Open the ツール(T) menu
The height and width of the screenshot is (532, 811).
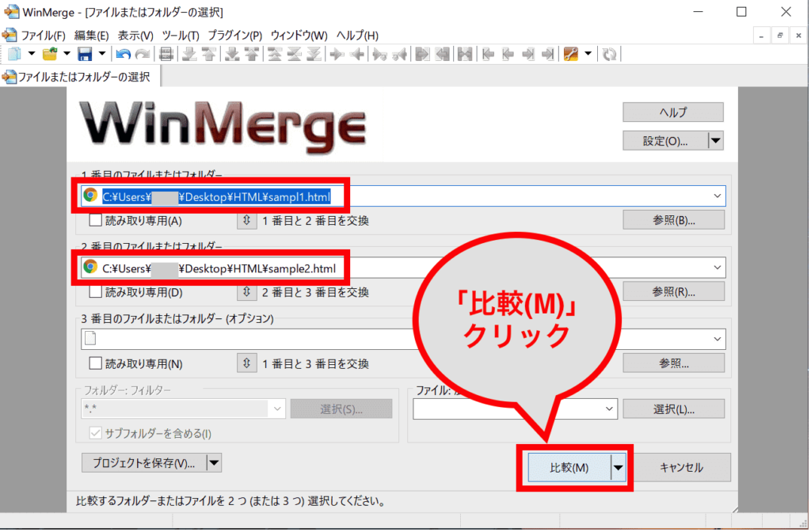tap(181, 36)
